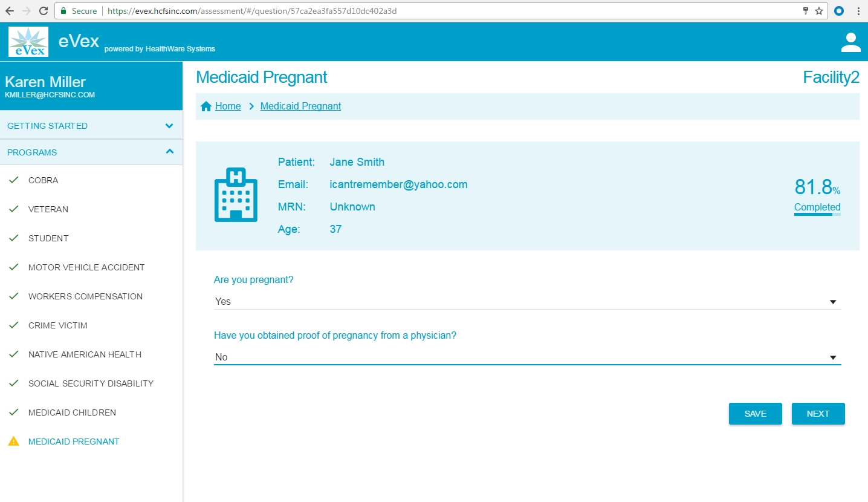868x502 pixels.
Task: Open the proof of pregnancy dropdown
Action: coord(526,357)
